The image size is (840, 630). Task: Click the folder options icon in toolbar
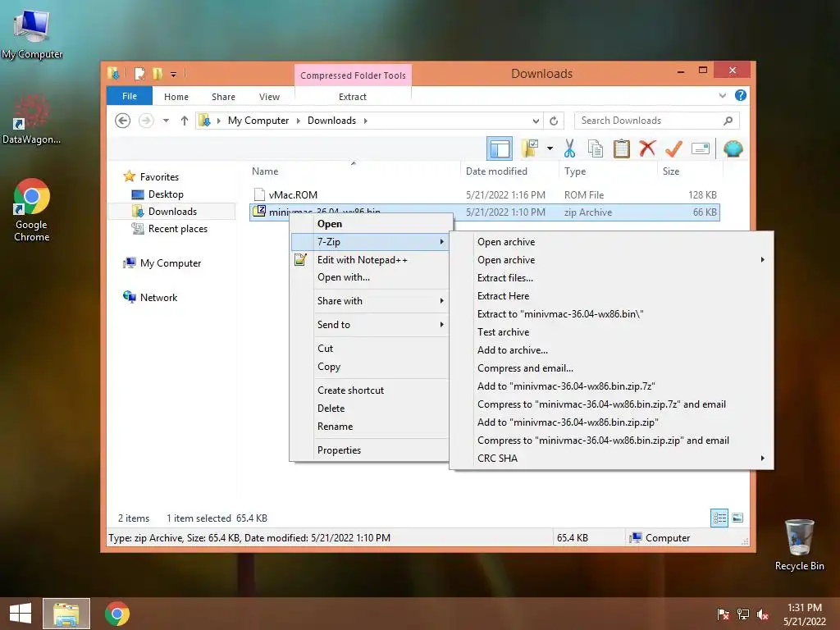[530, 148]
